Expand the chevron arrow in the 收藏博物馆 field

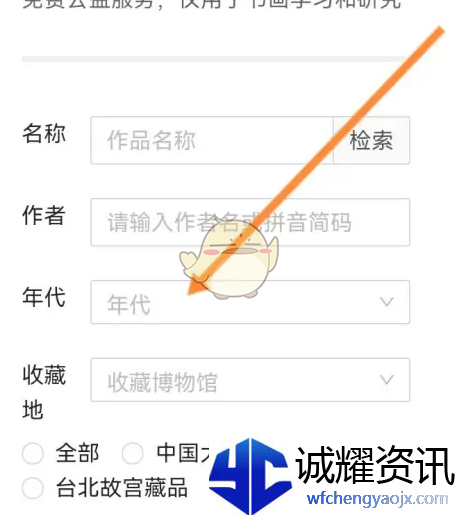coord(387,380)
